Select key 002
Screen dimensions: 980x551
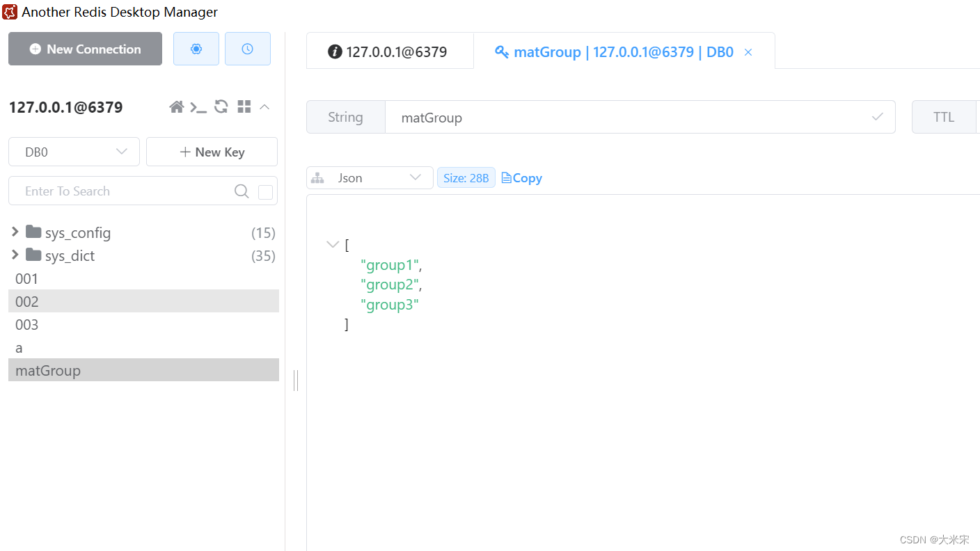[x=143, y=301]
